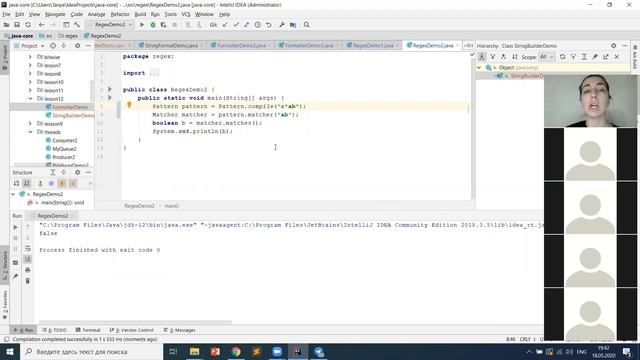Navigate Back using the left arrow icon
The image size is (640, 360).
pyautogui.click(x=41, y=25)
